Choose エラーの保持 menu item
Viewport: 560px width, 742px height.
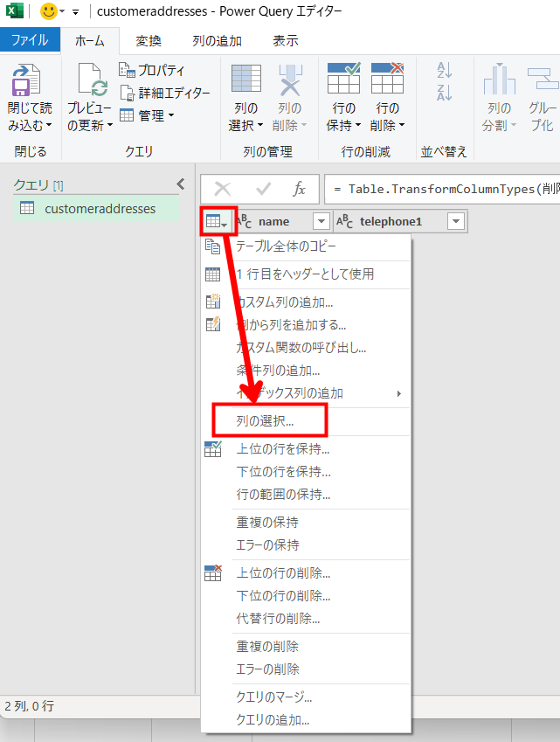306,545
